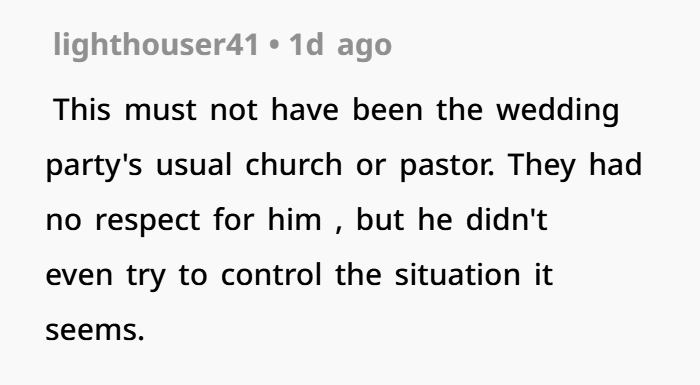This screenshot has width=700, height=385.
Task: Open the lighthouser41 user profile
Action: tap(156, 45)
